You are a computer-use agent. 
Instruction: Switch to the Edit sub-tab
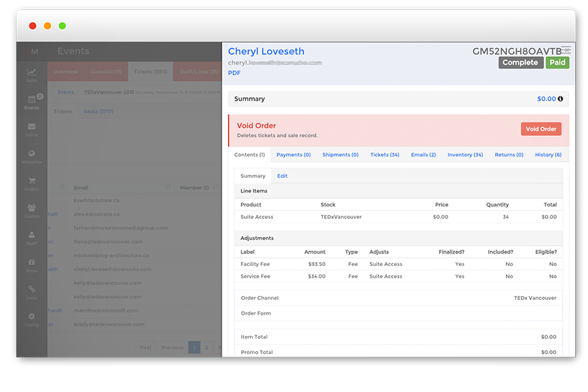tap(282, 176)
